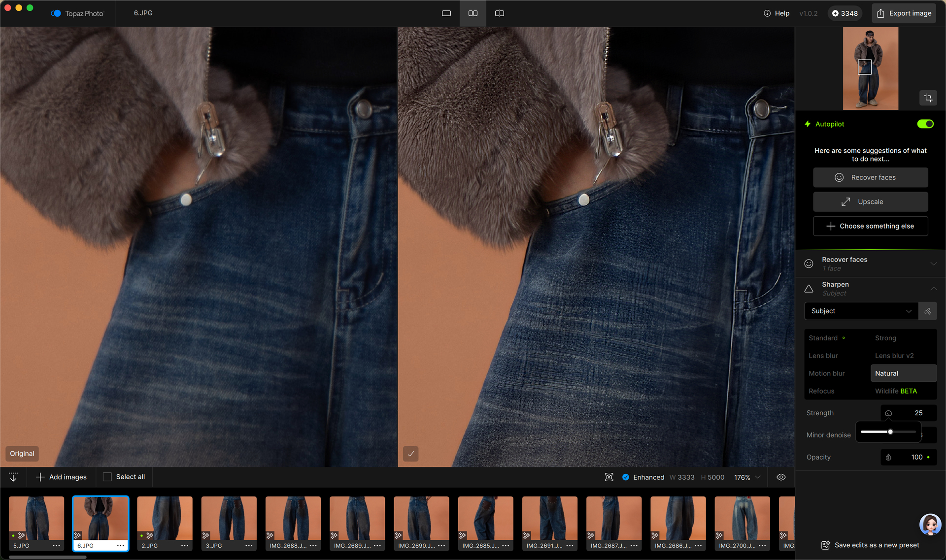Disable the Autopilot toggle
This screenshot has width=946, height=560.
[925, 124]
